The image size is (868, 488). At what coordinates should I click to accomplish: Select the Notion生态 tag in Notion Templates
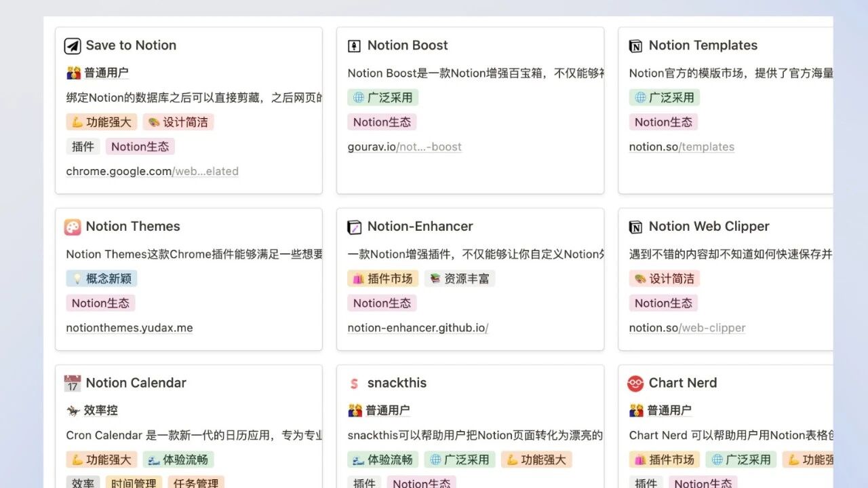(x=663, y=122)
